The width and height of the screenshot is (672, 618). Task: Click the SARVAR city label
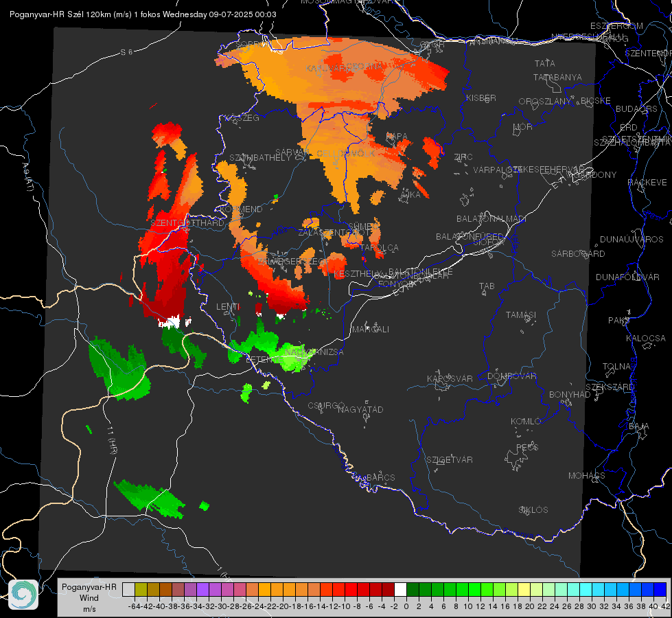tap(292, 152)
